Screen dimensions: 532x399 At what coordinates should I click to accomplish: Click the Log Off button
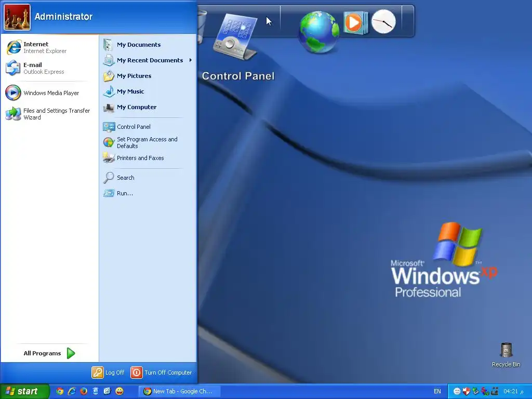point(108,372)
